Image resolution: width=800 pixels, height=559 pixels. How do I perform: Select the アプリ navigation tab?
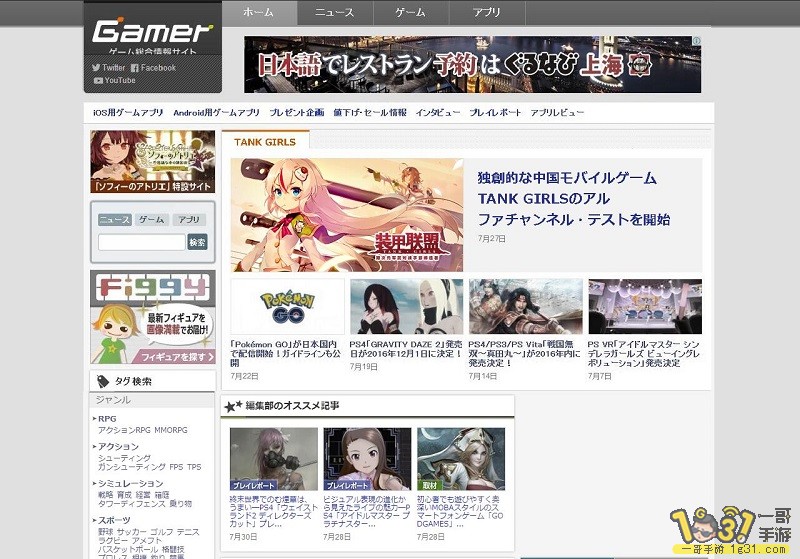coord(487,12)
